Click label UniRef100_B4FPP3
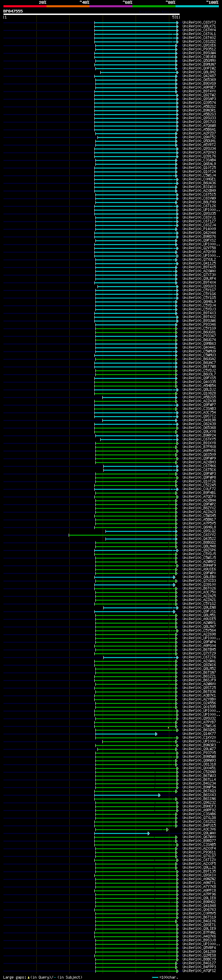 point(199,967)
